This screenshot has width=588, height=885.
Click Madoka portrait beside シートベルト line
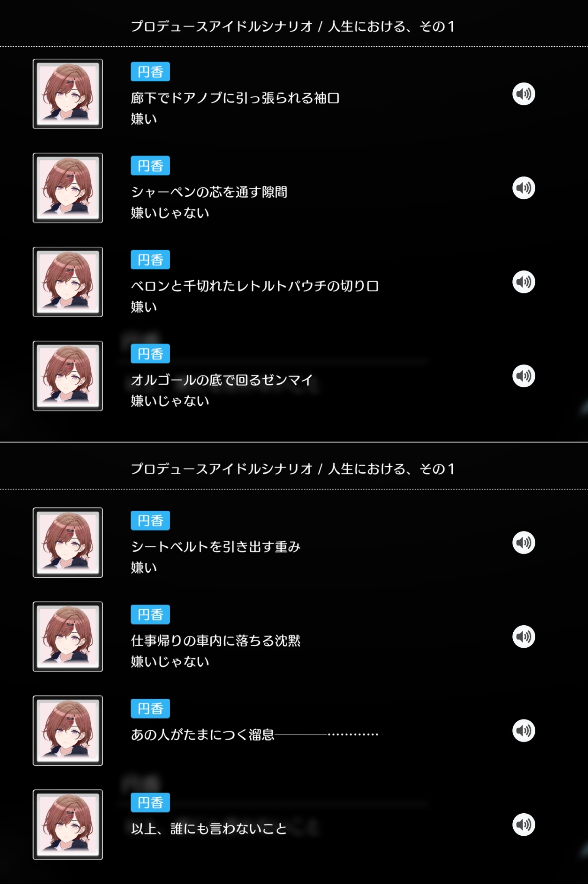[68, 543]
